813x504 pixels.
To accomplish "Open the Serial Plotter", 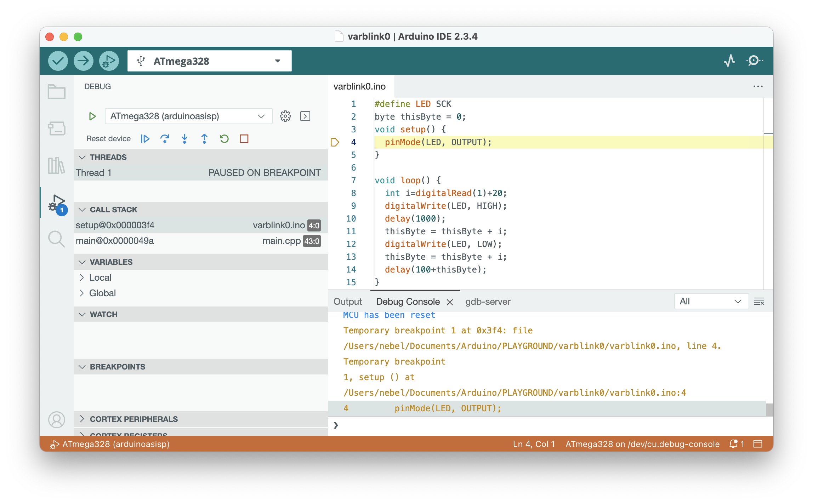I will pyautogui.click(x=729, y=61).
